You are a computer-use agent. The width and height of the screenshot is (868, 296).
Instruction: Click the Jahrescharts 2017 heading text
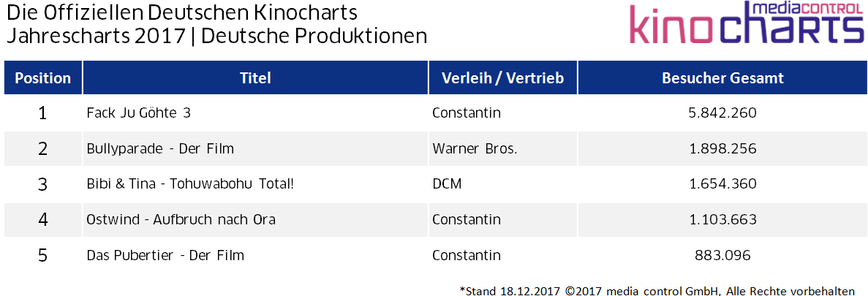tap(96, 36)
